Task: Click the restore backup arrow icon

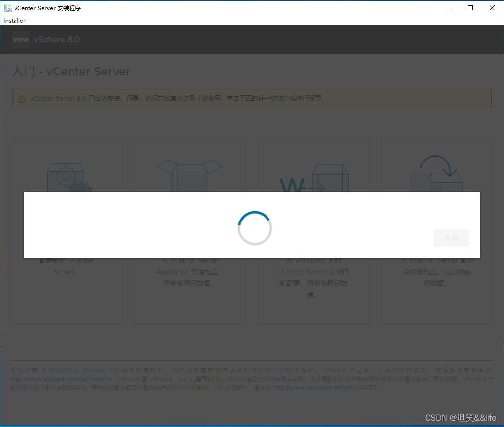Action: pos(437,174)
